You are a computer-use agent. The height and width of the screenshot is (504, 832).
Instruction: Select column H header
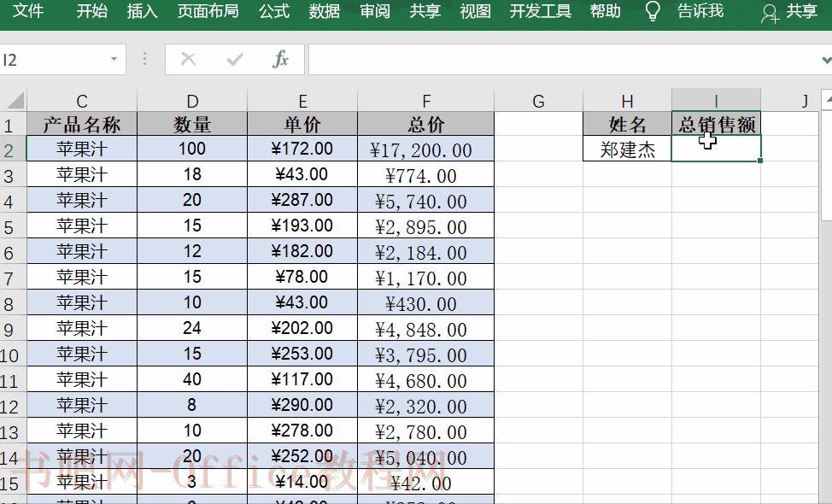627,101
